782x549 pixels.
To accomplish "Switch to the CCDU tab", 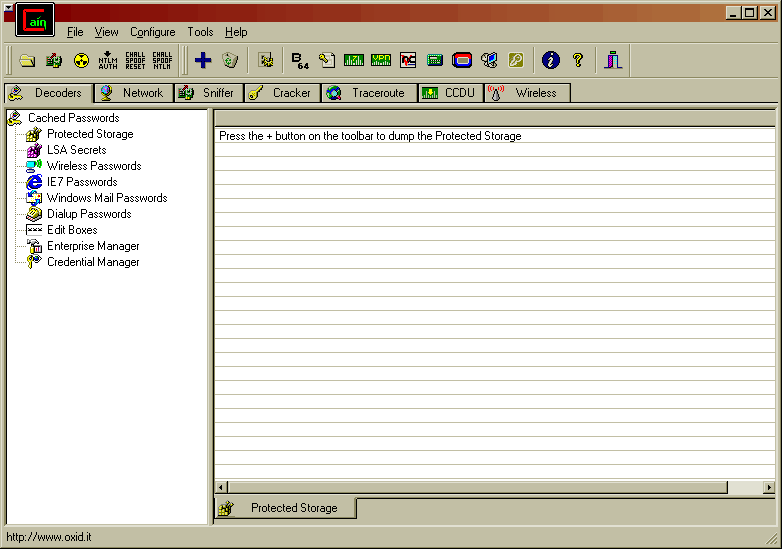I will tap(451, 93).
